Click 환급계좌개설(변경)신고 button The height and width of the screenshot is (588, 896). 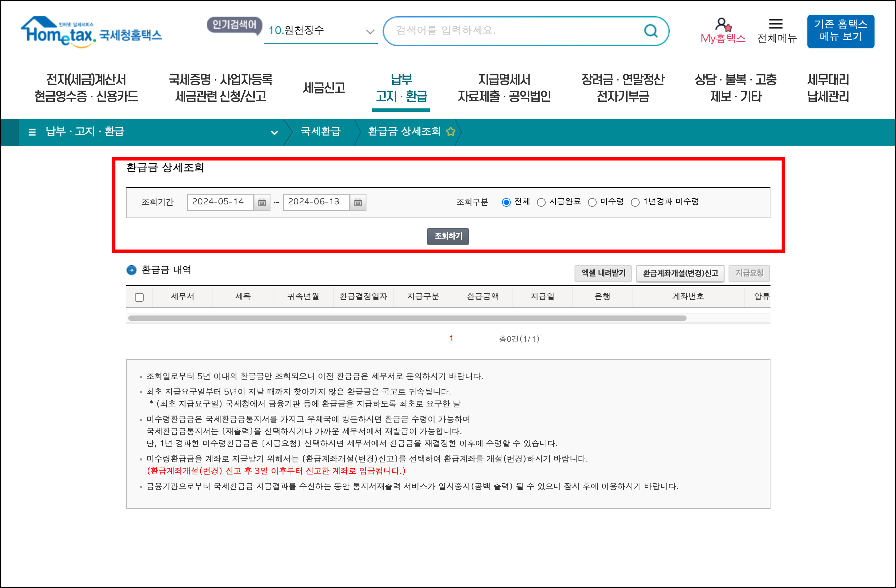click(x=680, y=273)
